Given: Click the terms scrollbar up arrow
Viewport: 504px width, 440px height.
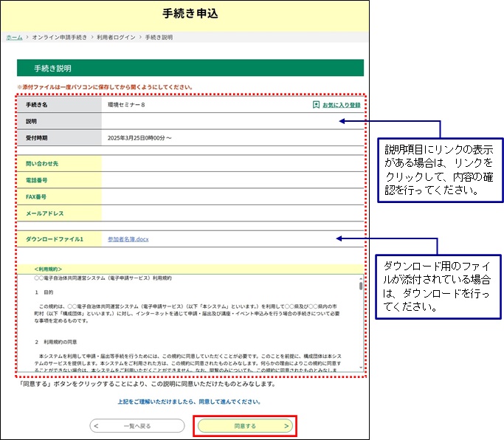Looking at the screenshot, I should click(x=361, y=277).
